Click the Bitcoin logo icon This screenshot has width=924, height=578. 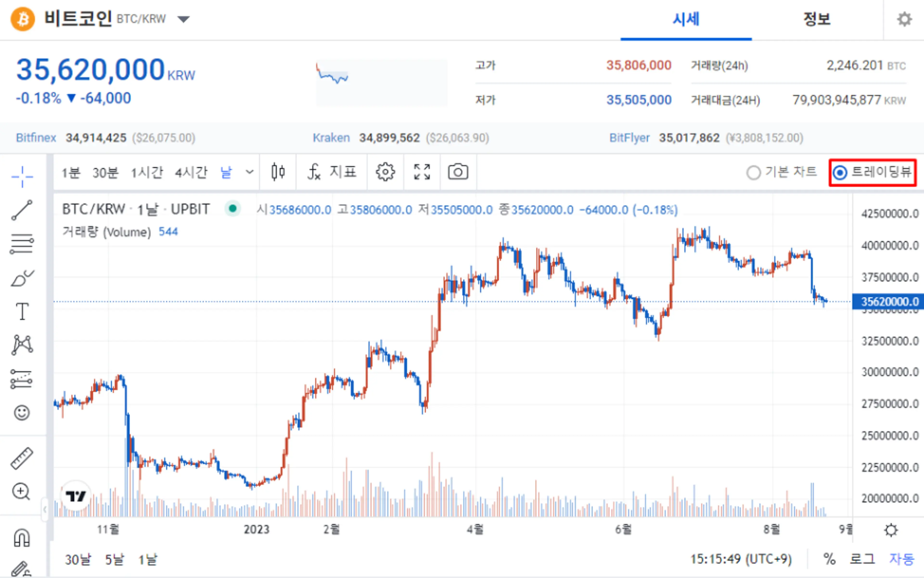coord(23,19)
